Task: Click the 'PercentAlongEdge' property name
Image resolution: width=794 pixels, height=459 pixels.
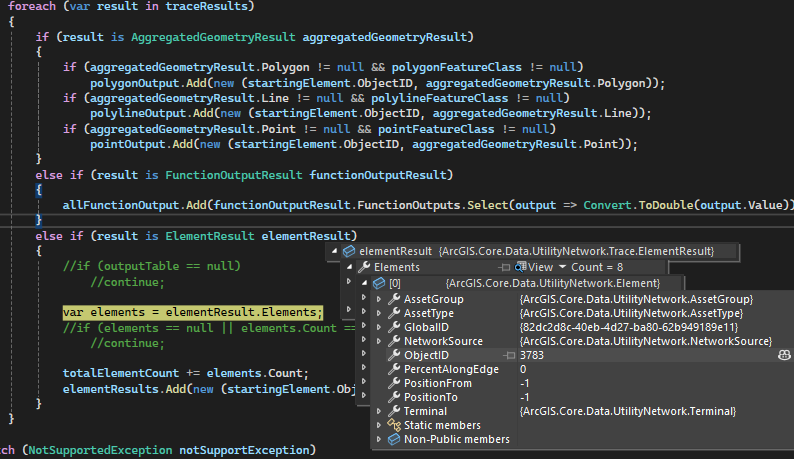Action: [x=451, y=369]
